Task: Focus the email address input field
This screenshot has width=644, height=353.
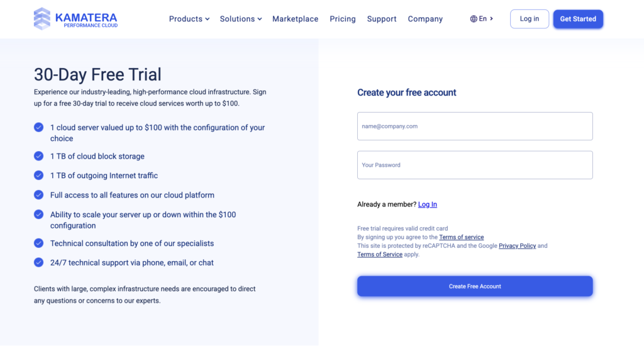Action: [x=475, y=126]
